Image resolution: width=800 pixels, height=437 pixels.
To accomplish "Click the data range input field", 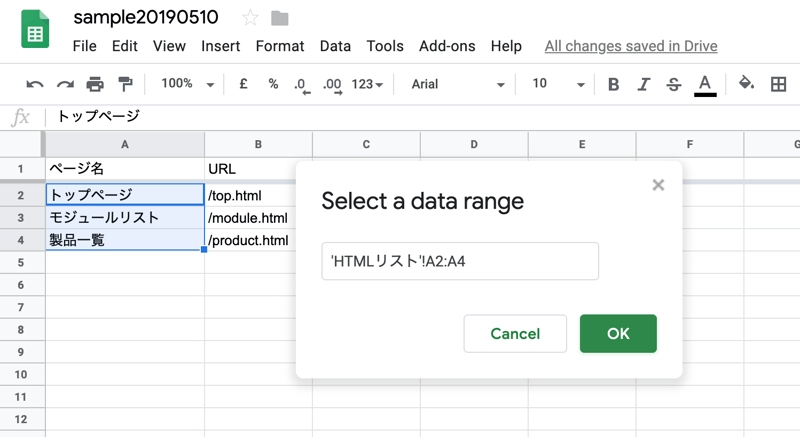I will click(x=460, y=261).
